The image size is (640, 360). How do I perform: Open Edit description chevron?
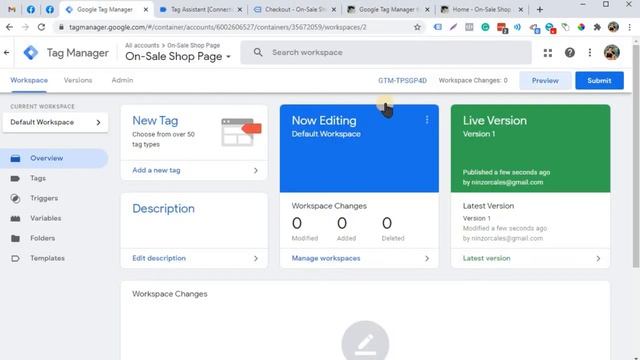tap(256, 258)
